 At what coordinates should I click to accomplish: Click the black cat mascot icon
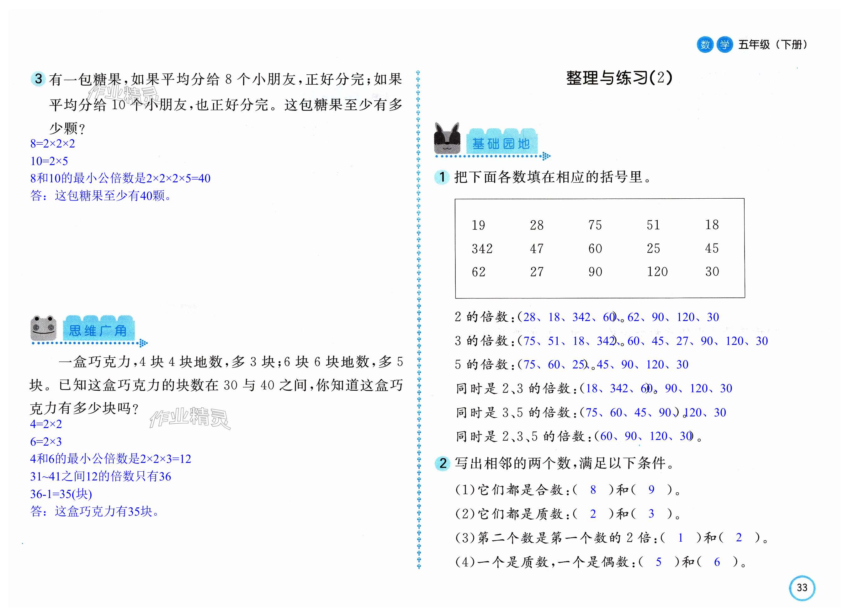coord(447,139)
